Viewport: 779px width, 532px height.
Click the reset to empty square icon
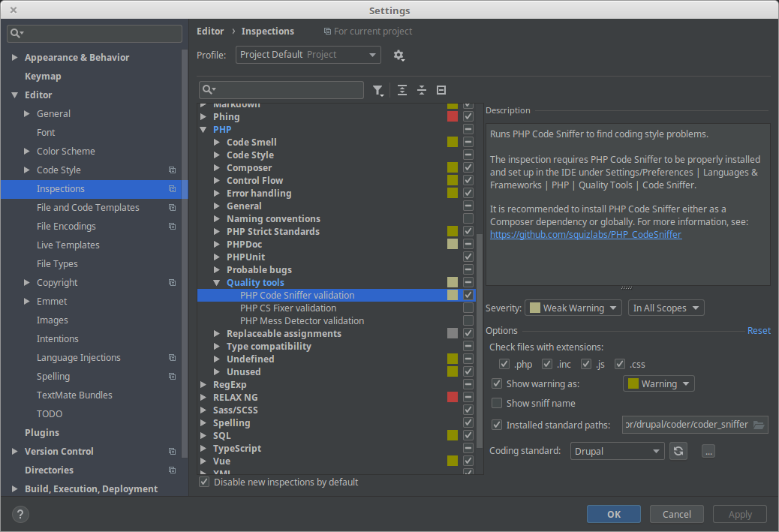point(441,90)
